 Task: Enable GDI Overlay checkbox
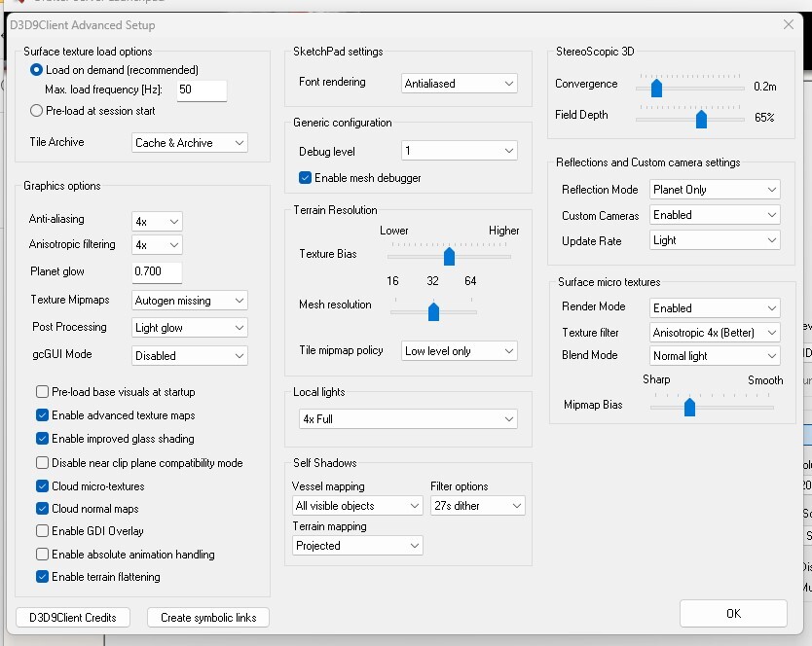point(43,531)
